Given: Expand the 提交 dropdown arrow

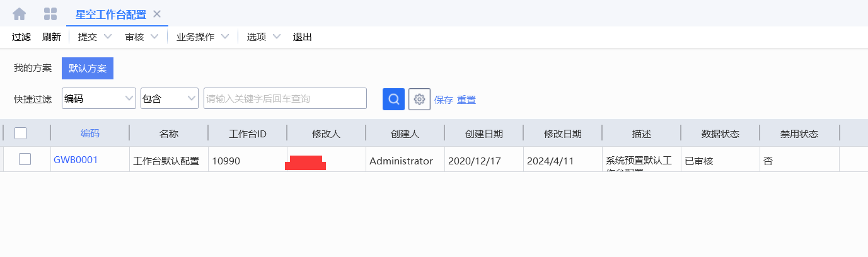Looking at the screenshot, I should tap(108, 37).
